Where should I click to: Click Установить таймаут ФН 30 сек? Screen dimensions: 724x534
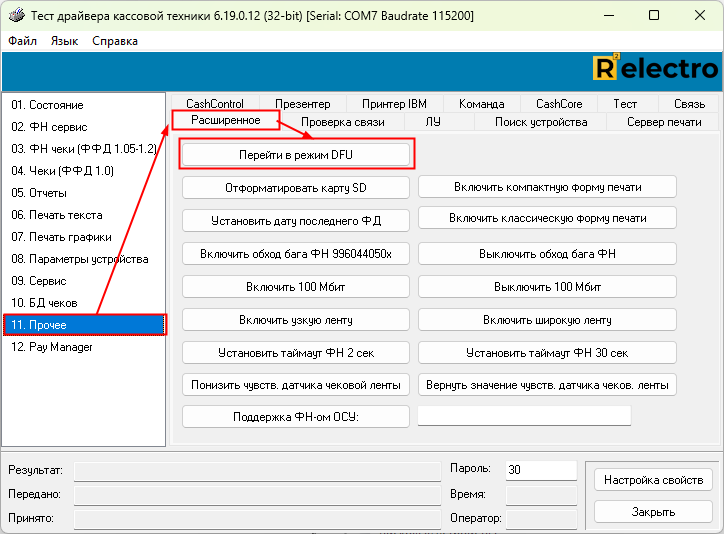coord(547,353)
